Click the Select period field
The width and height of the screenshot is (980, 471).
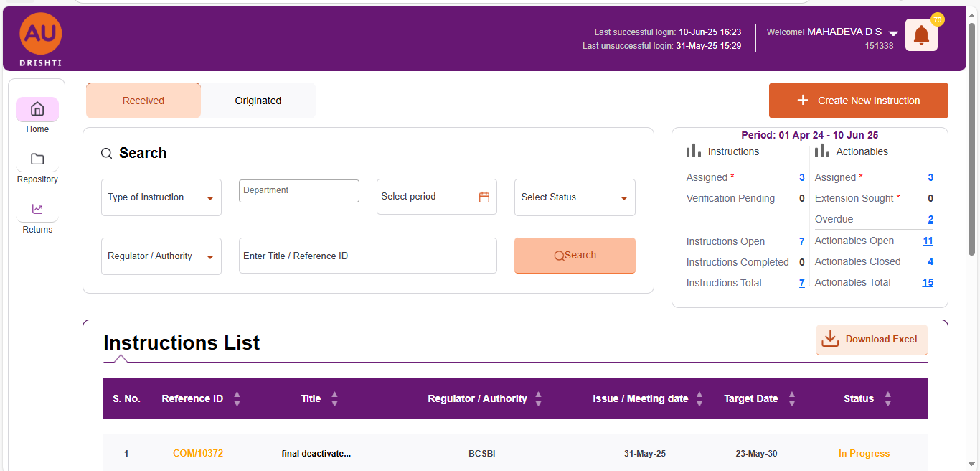click(437, 197)
